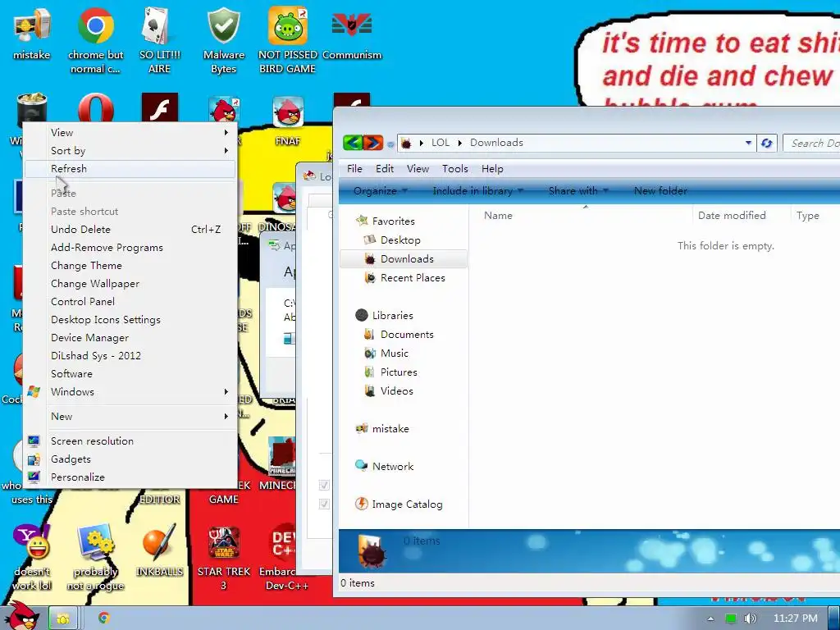This screenshot has width=840, height=630.
Task: Open Chrome from the taskbar
Action: click(x=104, y=619)
